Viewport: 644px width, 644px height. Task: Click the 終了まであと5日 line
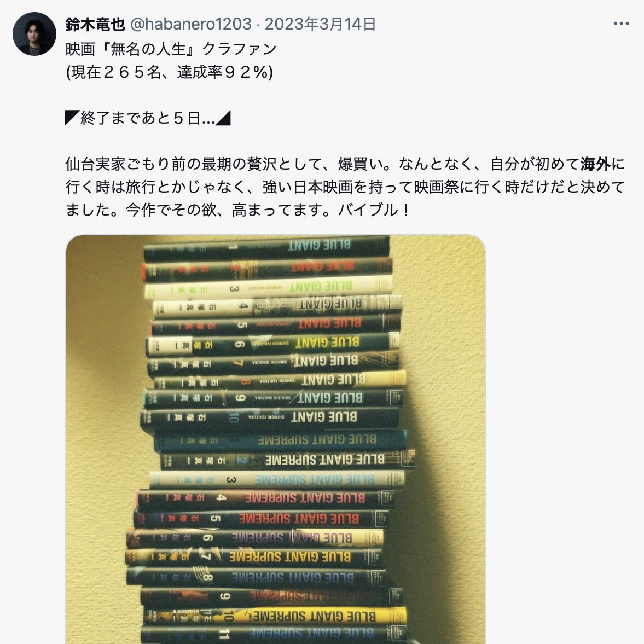(148, 118)
